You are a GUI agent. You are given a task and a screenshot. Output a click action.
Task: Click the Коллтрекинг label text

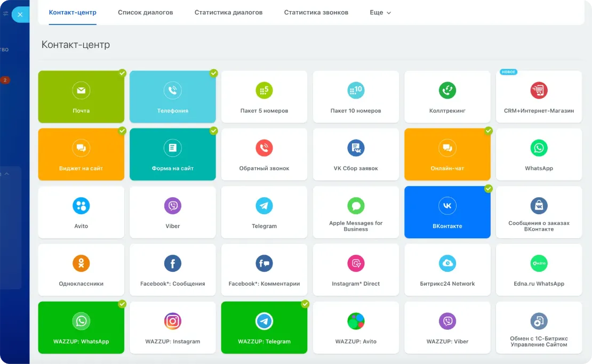[x=447, y=110]
